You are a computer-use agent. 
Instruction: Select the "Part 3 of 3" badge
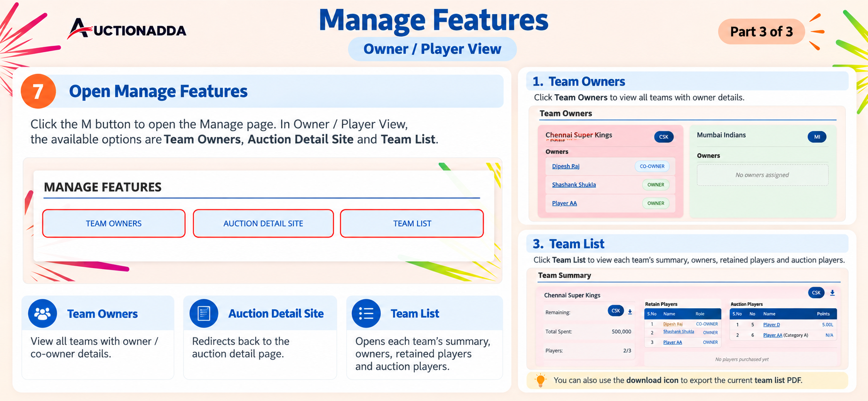pyautogui.click(x=761, y=32)
